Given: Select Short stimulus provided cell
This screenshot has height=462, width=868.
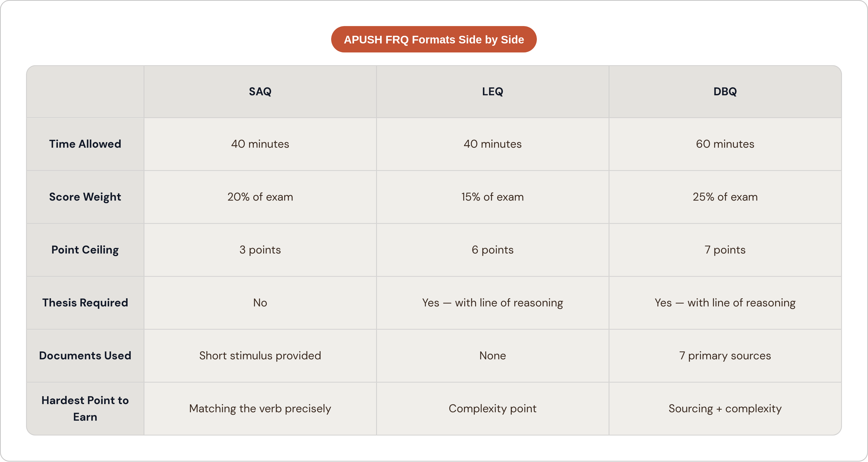Looking at the screenshot, I should click(260, 356).
